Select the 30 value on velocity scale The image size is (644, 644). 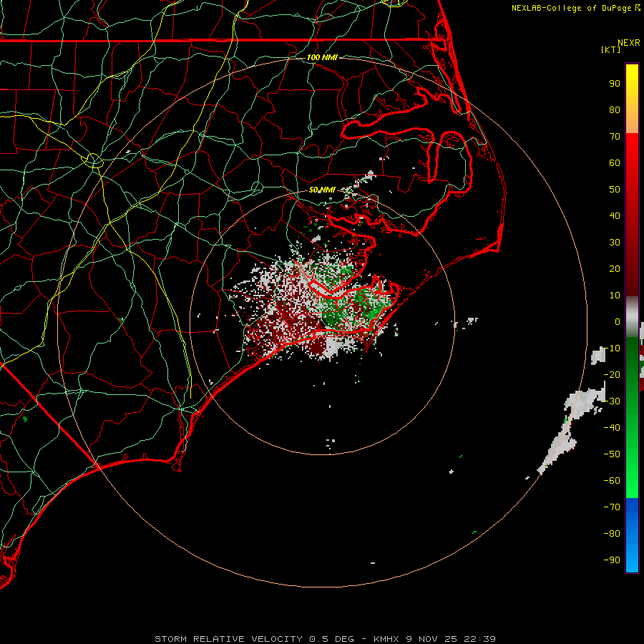pyautogui.click(x=615, y=243)
